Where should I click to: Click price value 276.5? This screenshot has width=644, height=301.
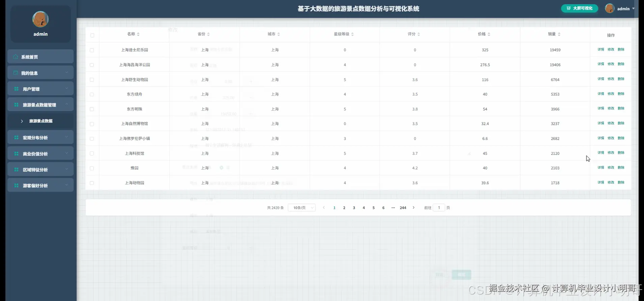(x=485, y=65)
